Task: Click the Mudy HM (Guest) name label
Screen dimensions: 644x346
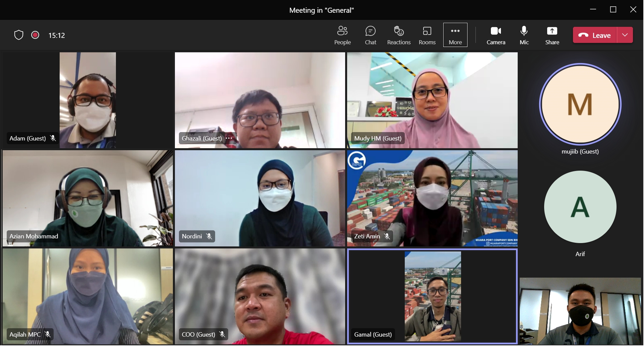Action: [x=378, y=138]
